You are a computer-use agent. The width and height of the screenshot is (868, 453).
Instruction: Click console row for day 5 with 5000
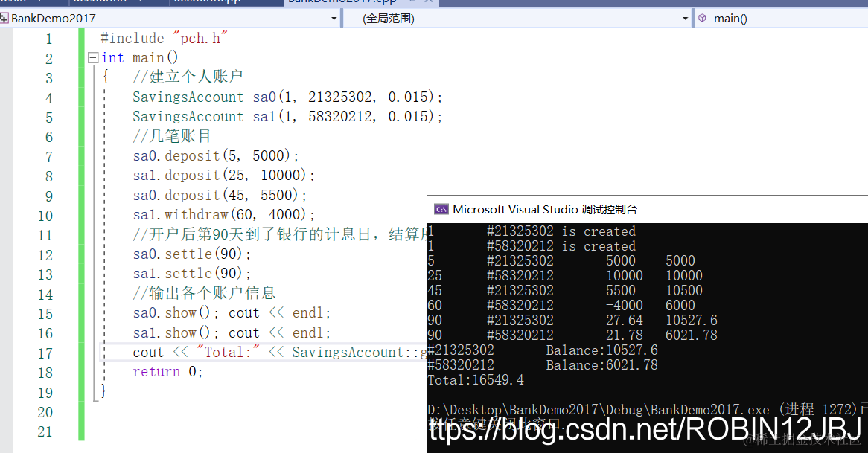(x=562, y=260)
